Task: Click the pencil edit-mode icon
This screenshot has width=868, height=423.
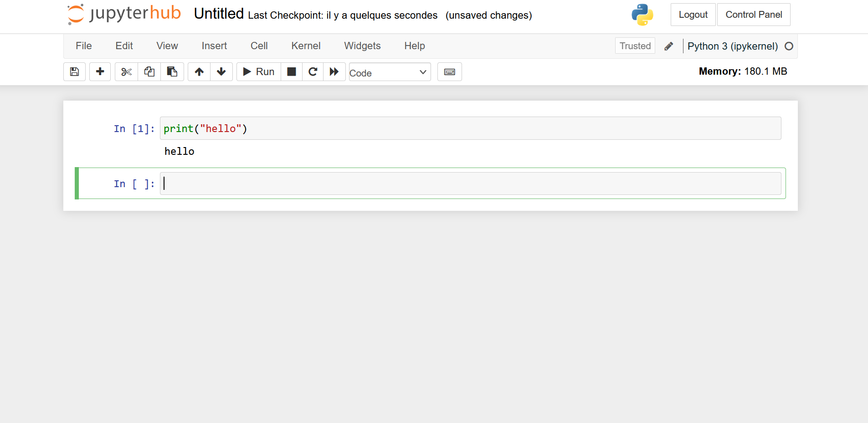Action: pos(669,46)
